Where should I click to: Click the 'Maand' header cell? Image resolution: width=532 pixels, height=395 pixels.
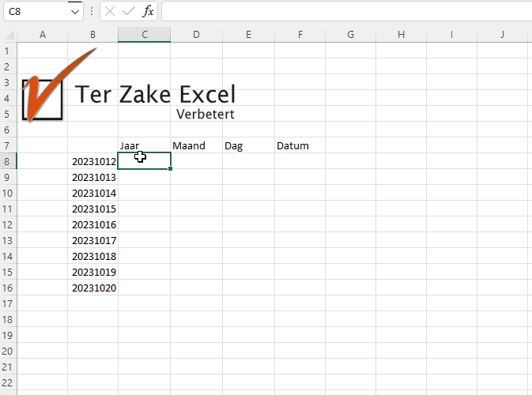197,146
